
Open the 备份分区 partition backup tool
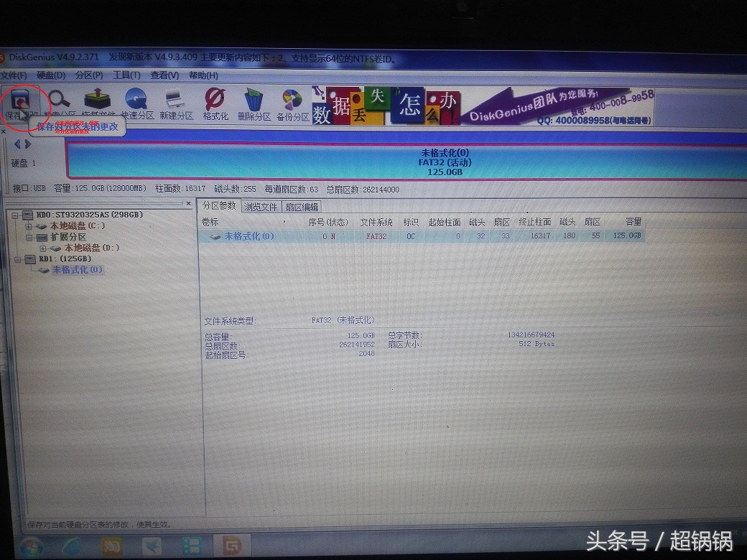point(291,99)
